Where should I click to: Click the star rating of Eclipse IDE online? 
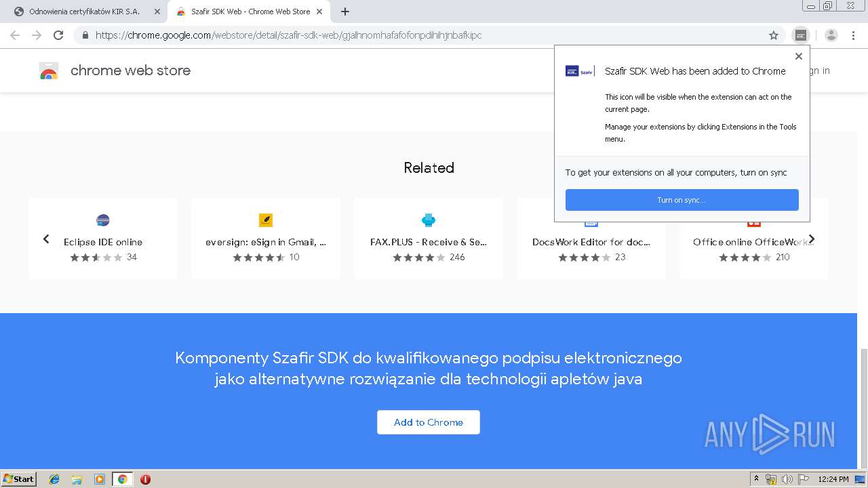click(x=96, y=258)
